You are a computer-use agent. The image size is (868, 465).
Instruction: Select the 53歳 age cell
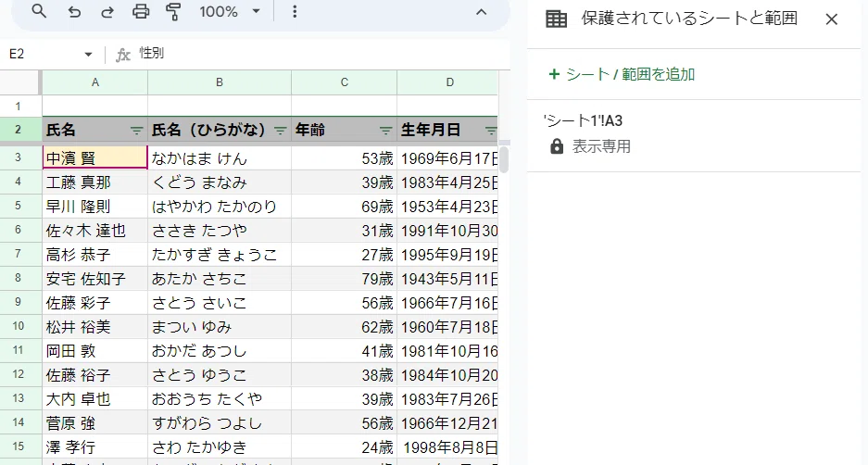coord(345,157)
